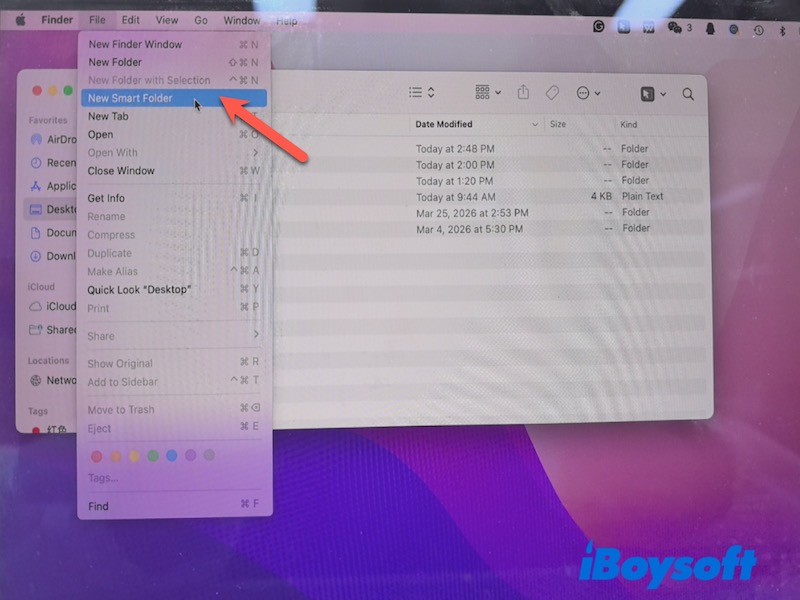Click the QQ penguin menu bar icon
Screen dimensions: 800x600
710,29
